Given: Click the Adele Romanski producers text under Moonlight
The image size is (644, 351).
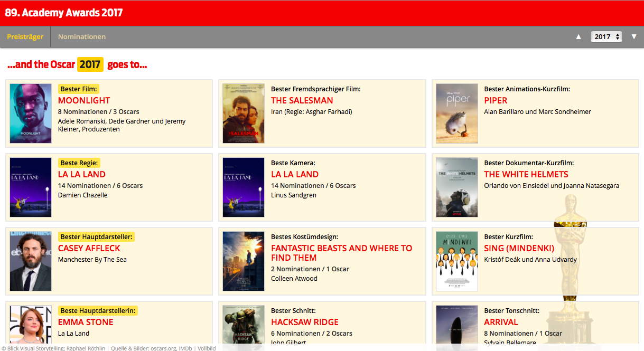Looking at the screenshot, I should tap(122, 125).
